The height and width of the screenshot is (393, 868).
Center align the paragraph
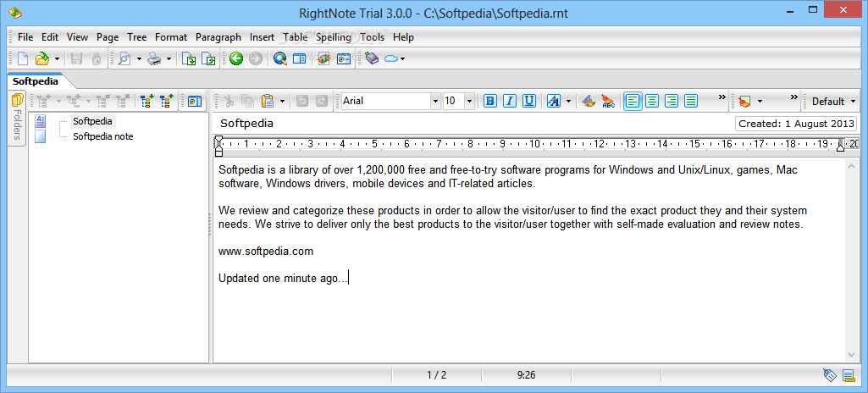pyautogui.click(x=652, y=101)
